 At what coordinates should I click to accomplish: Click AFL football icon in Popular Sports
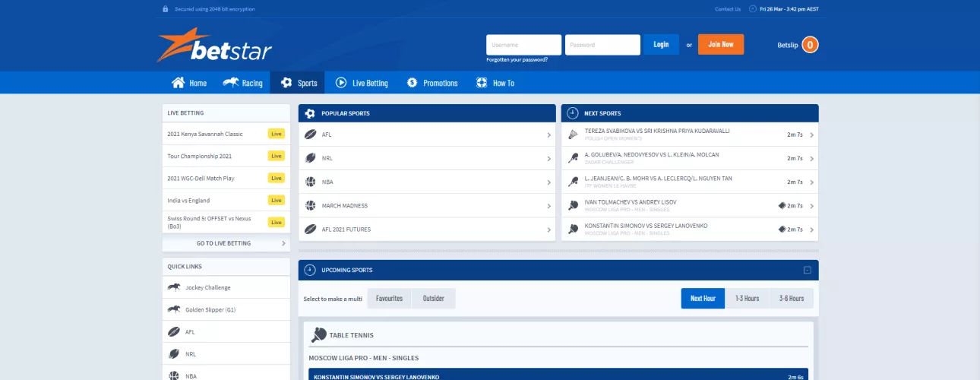tap(310, 135)
